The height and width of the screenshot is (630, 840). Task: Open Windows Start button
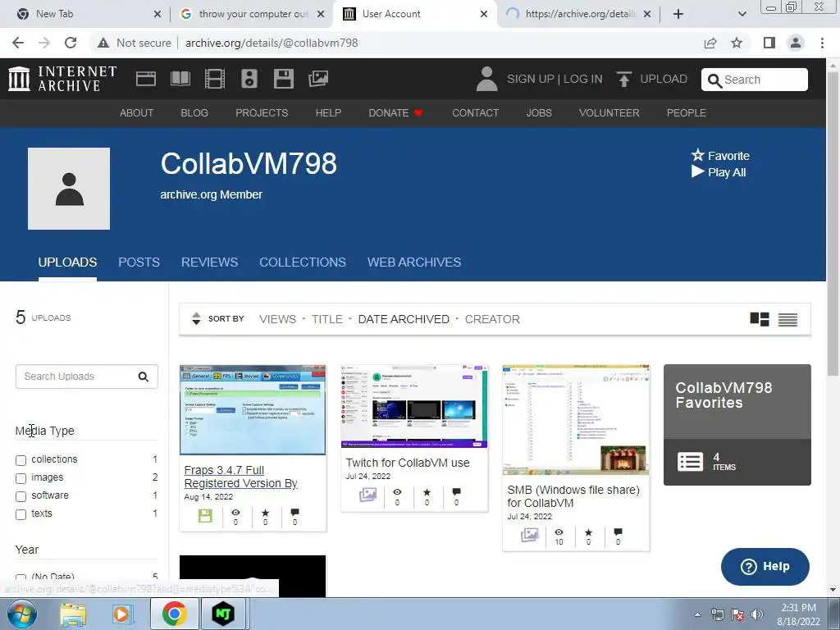22,614
